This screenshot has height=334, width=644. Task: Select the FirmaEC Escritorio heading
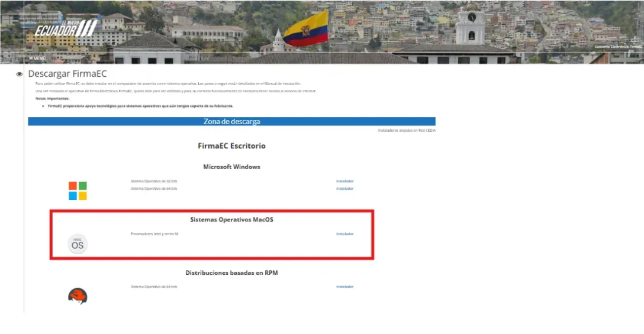point(231,145)
